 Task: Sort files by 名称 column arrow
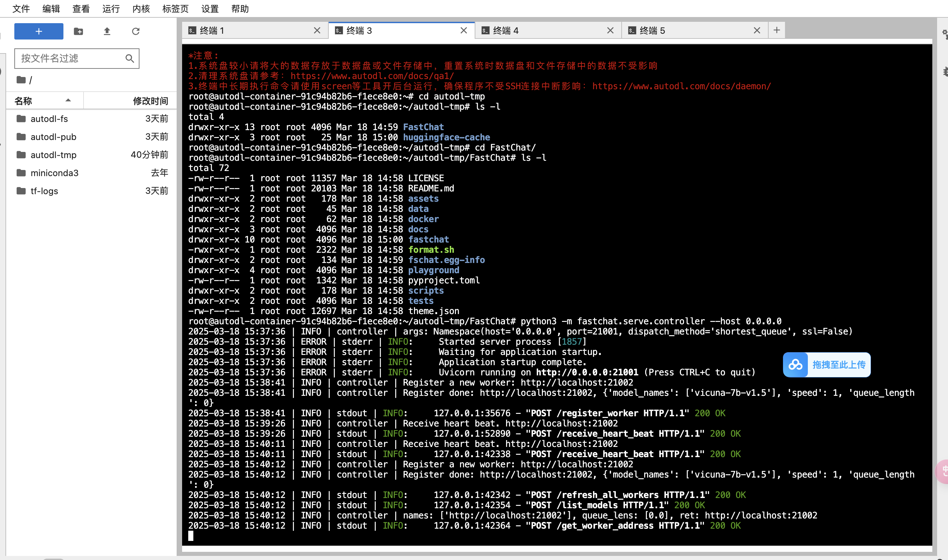(x=68, y=100)
